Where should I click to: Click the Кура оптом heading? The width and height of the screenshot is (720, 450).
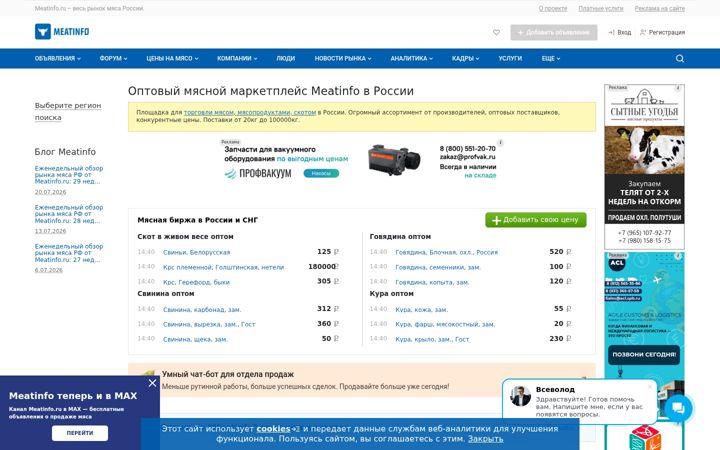pyautogui.click(x=391, y=293)
